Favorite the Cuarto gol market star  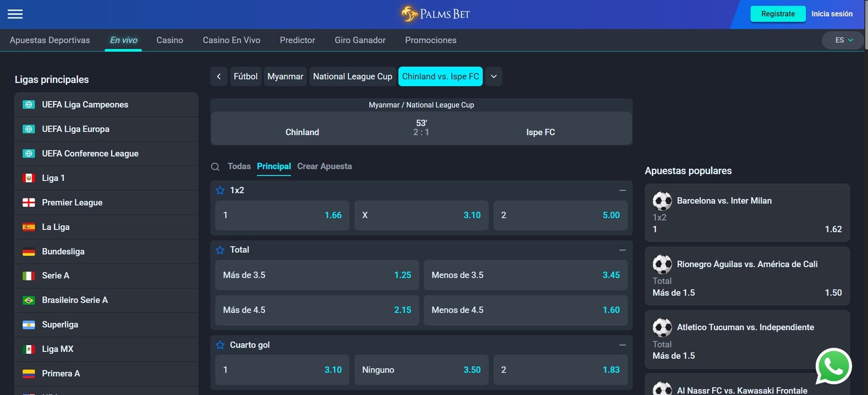pos(220,345)
